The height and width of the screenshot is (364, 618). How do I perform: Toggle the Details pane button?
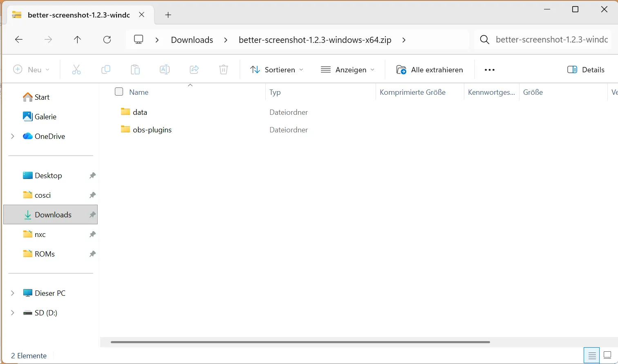click(x=586, y=70)
